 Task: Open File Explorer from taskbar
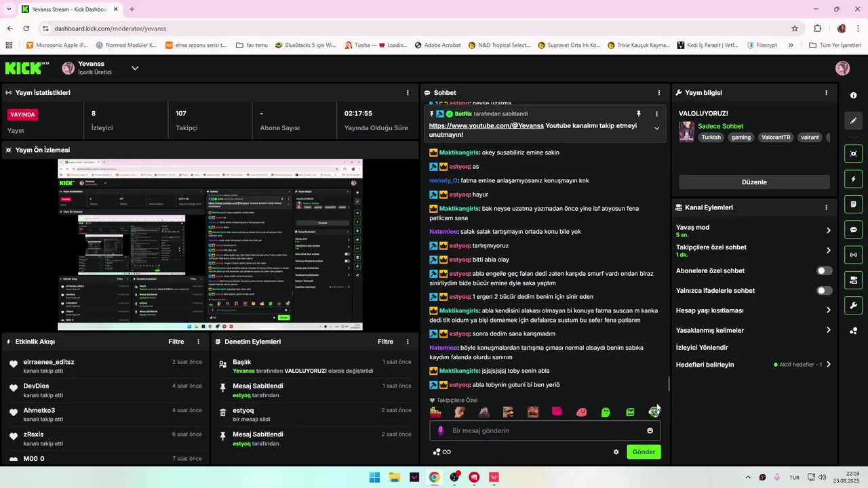pyautogui.click(x=394, y=477)
